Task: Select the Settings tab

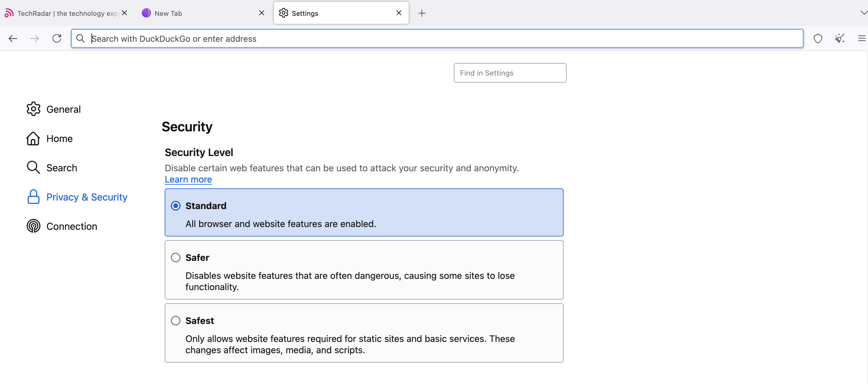Action: (x=341, y=13)
